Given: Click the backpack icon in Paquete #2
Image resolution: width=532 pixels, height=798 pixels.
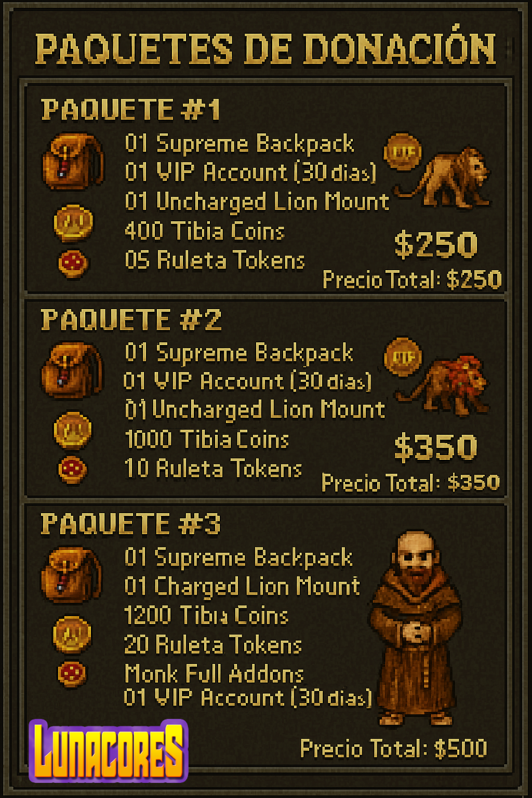Looking at the screenshot, I should (x=72, y=370).
